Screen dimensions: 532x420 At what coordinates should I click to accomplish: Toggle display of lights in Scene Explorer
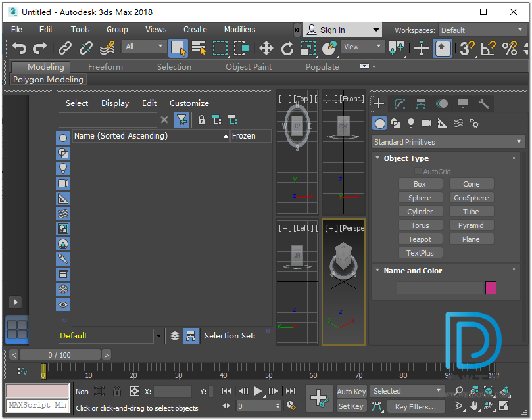click(63, 168)
